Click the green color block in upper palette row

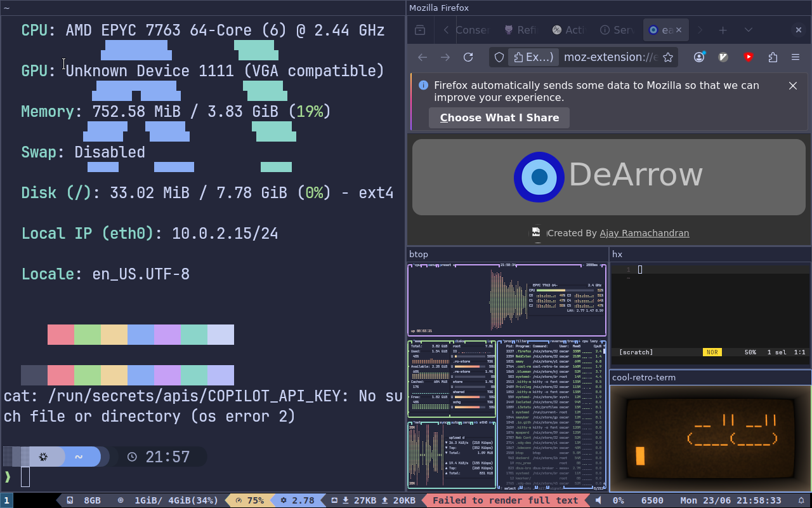[88, 335]
